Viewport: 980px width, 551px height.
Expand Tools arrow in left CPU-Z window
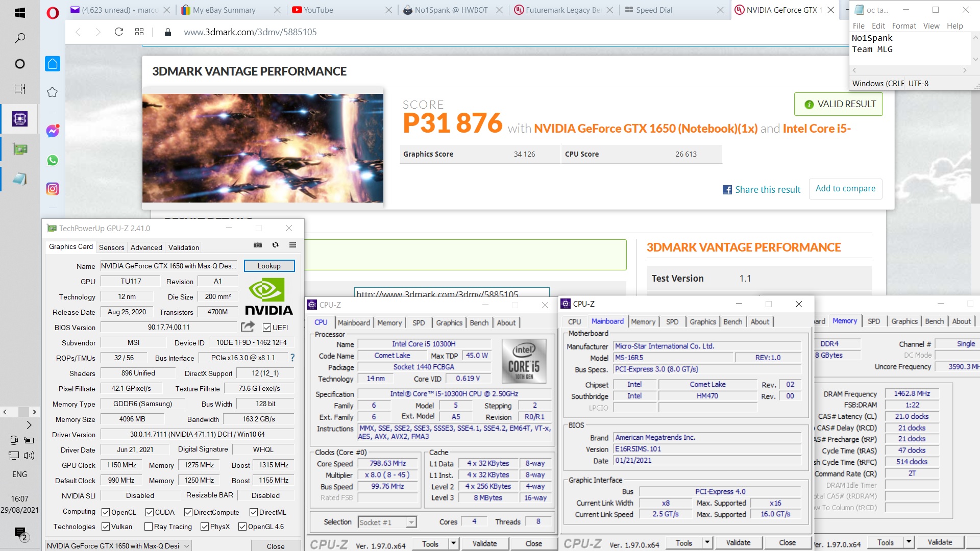click(453, 543)
